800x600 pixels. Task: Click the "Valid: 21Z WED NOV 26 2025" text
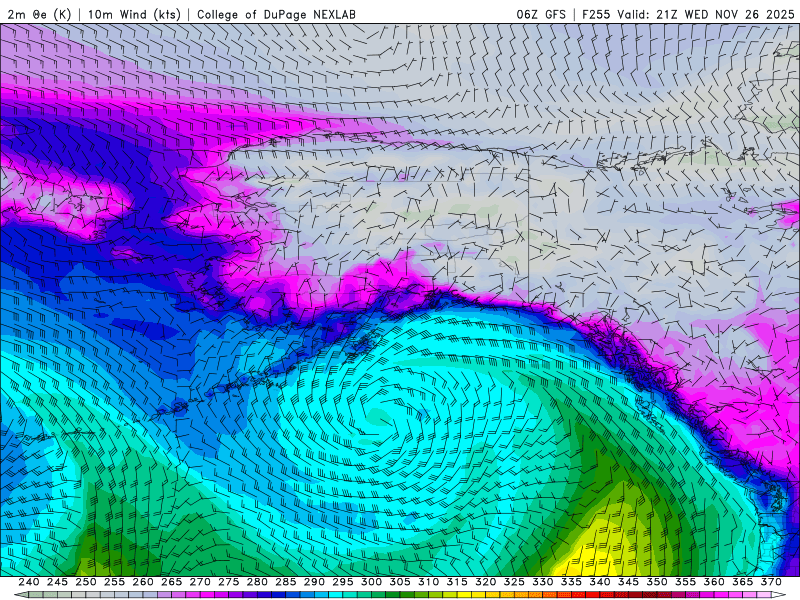tap(706, 14)
